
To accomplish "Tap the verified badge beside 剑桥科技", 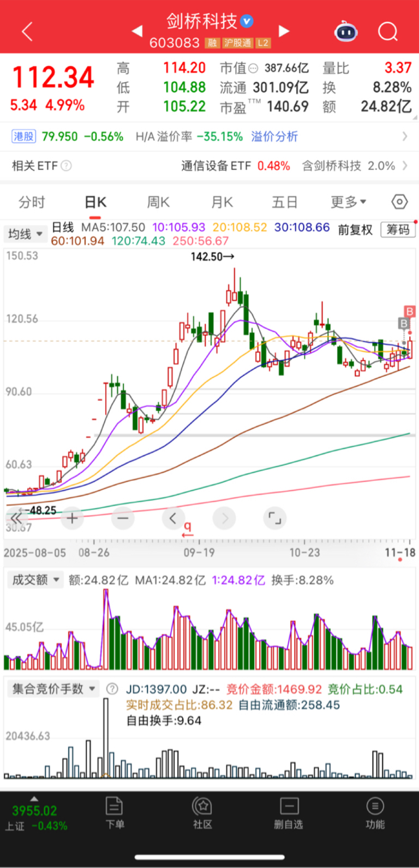I will point(247,21).
